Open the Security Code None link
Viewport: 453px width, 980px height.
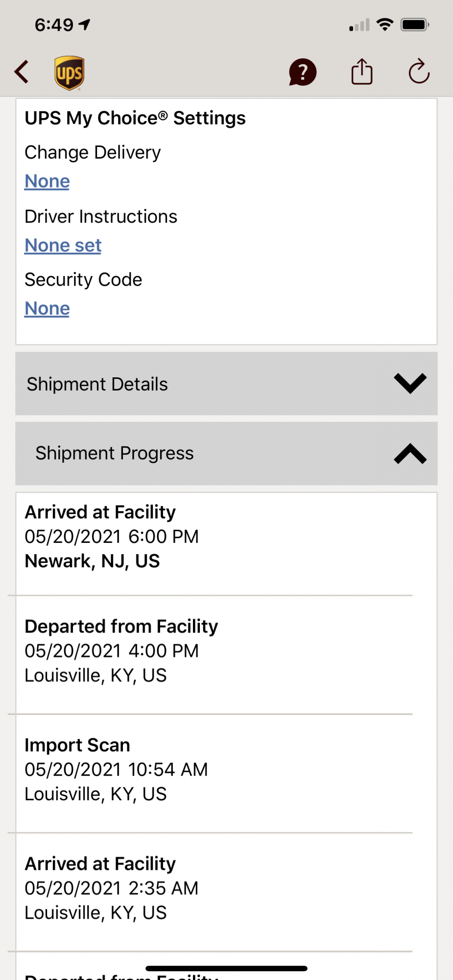point(47,309)
